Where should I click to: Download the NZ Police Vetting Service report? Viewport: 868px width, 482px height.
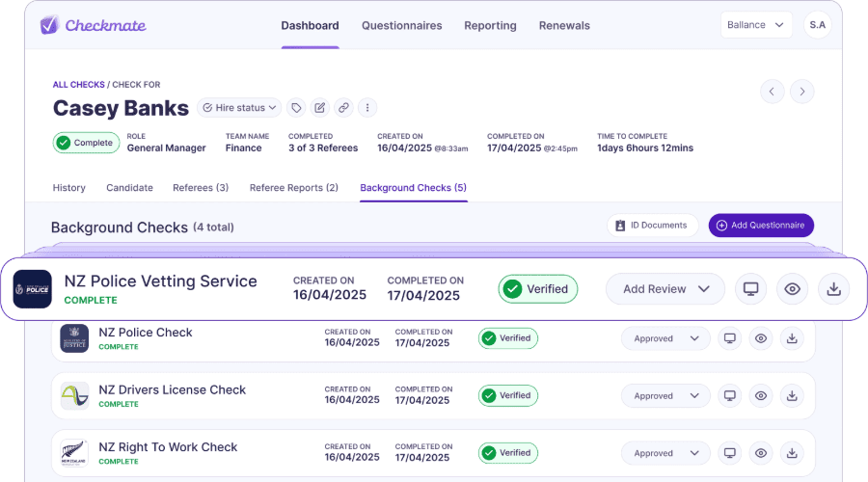pos(834,289)
